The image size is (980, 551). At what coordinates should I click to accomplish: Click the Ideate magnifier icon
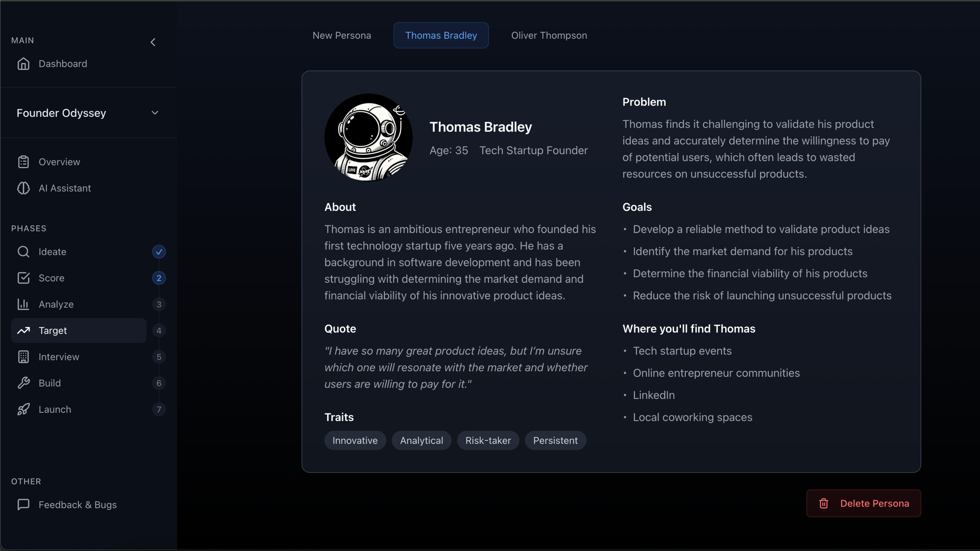pos(23,252)
